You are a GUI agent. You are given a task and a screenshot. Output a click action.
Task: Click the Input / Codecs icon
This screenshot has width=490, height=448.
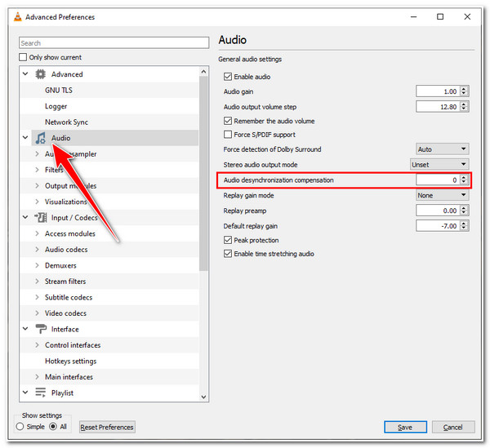click(x=41, y=217)
